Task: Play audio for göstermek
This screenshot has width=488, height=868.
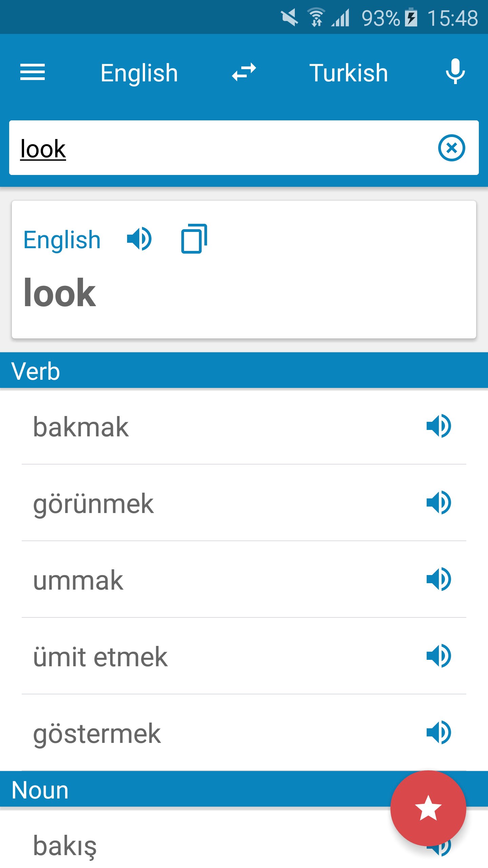Action: (x=439, y=733)
